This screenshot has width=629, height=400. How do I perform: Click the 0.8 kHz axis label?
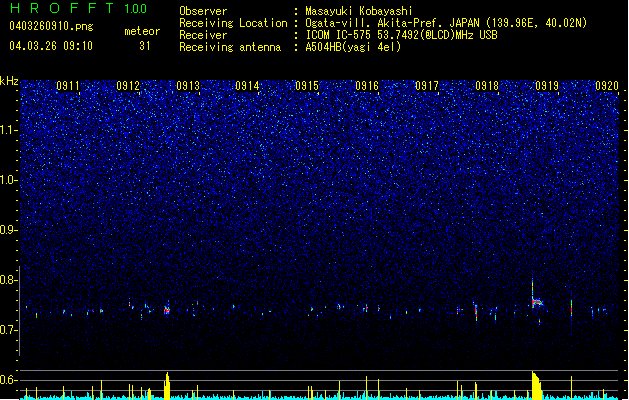click(x=9, y=280)
